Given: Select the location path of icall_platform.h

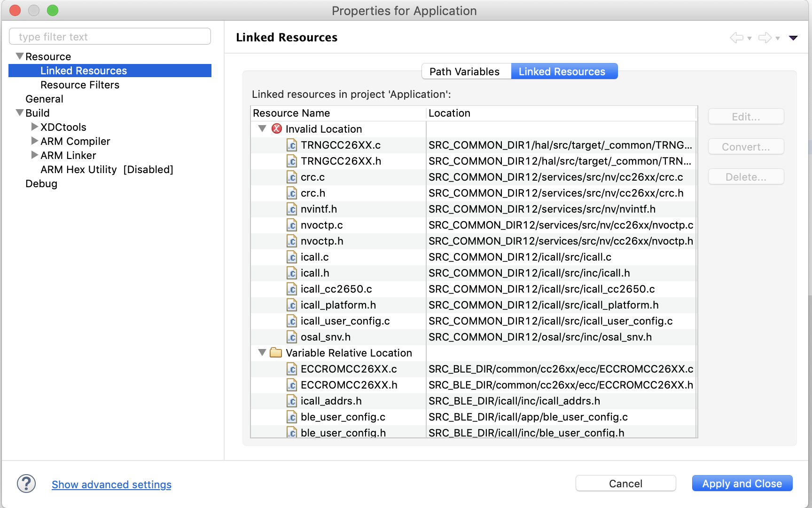Looking at the screenshot, I should click(x=544, y=305).
